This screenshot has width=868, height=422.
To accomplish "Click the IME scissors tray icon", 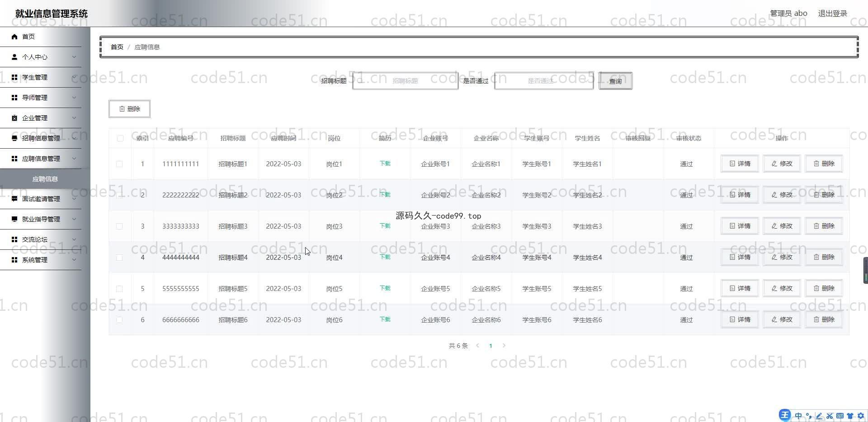I will pyautogui.click(x=830, y=416).
